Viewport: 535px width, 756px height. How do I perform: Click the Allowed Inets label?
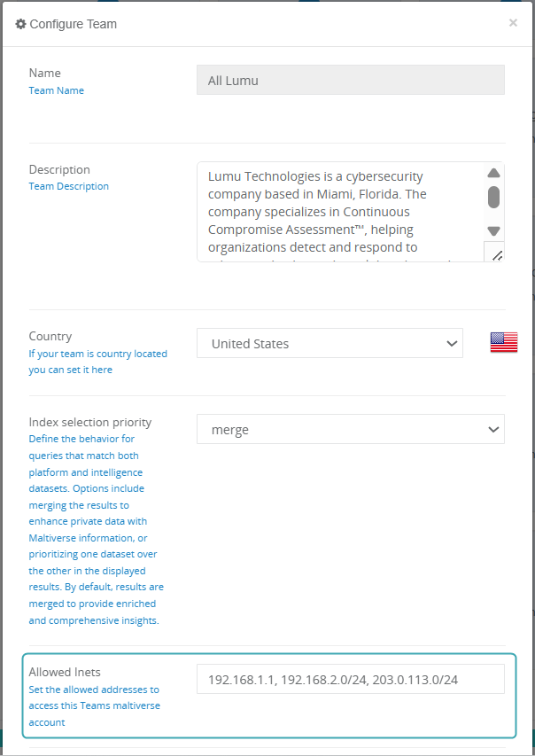65,673
